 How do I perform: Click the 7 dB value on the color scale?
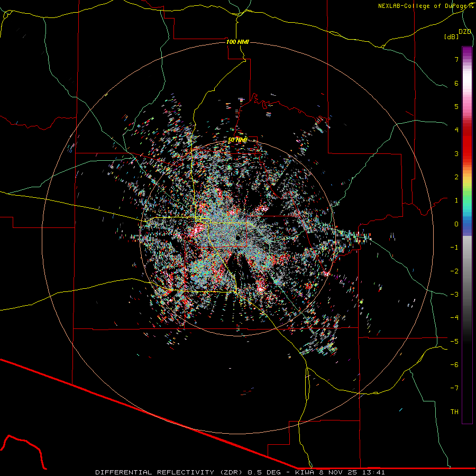(x=456, y=59)
